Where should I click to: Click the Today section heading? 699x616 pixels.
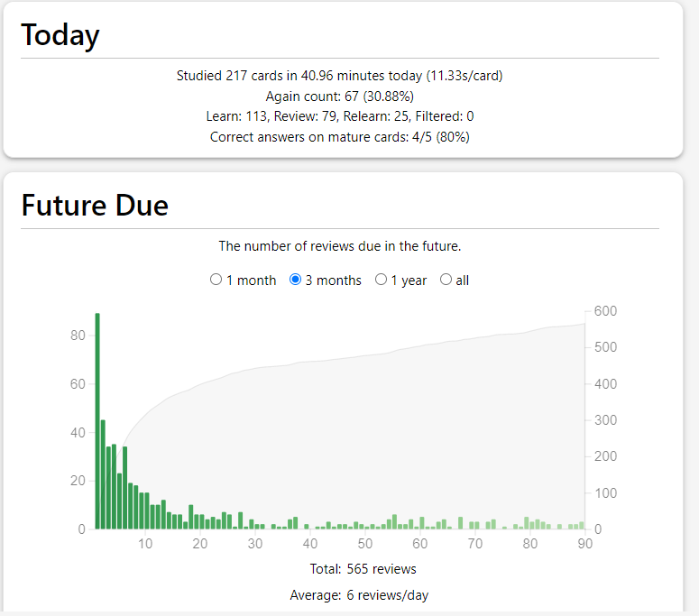tap(60, 35)
